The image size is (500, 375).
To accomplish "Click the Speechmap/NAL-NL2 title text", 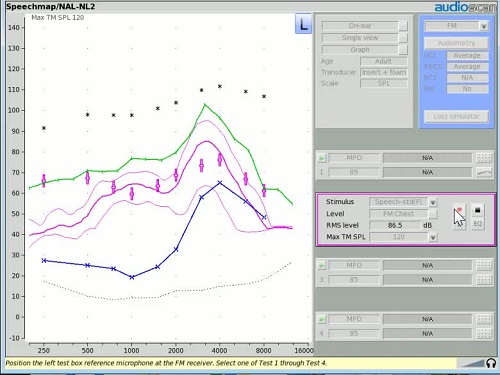I will (50, 7).
